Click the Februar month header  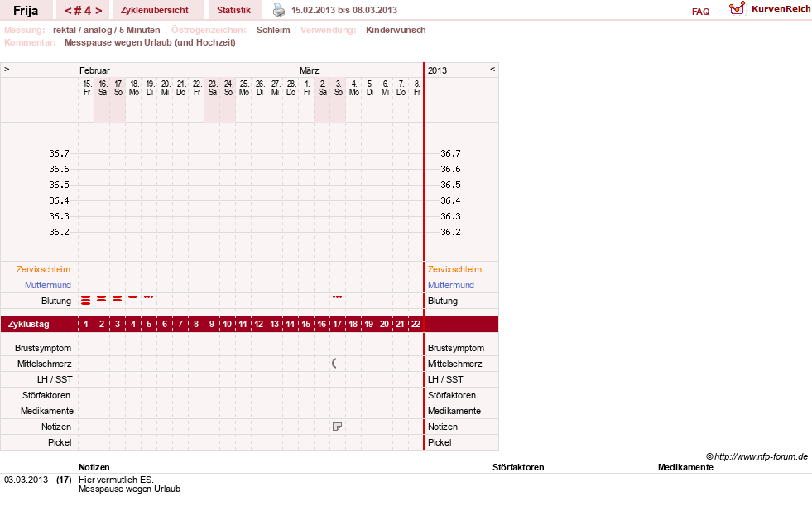click(x=94, y=70)
